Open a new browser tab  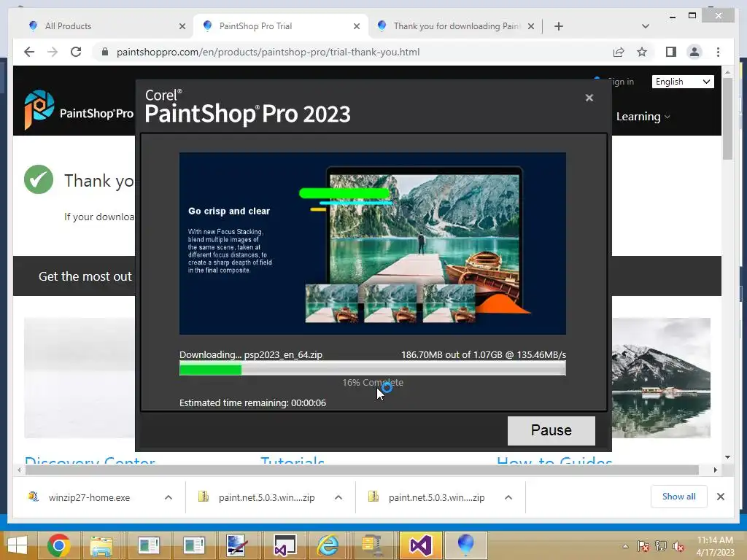[x=559, y=26]
